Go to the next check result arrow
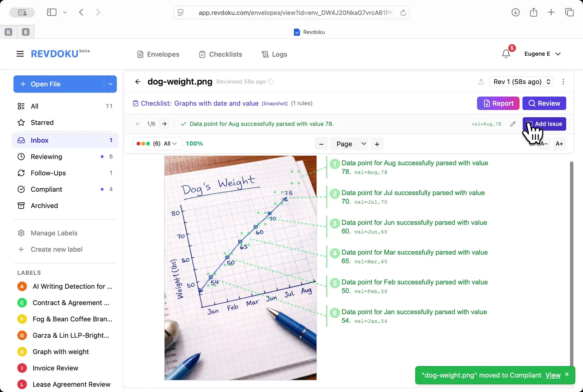 click(x=164, y=124)
